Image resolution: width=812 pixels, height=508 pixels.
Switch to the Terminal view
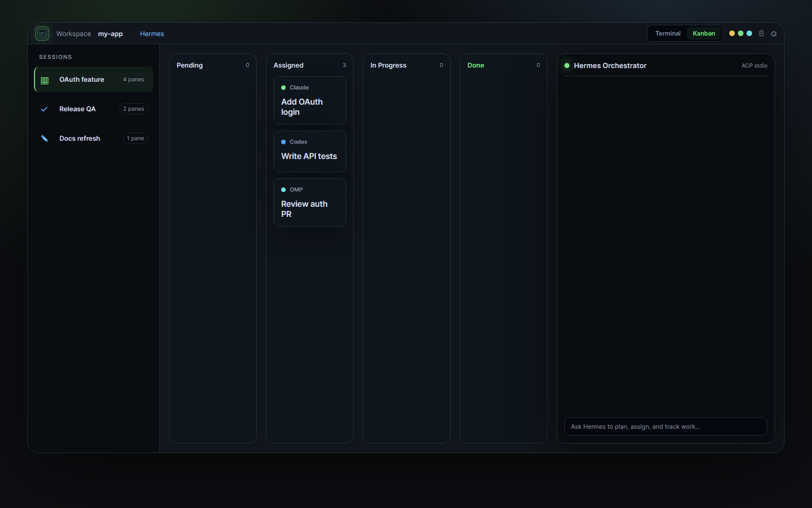(667, 34)
